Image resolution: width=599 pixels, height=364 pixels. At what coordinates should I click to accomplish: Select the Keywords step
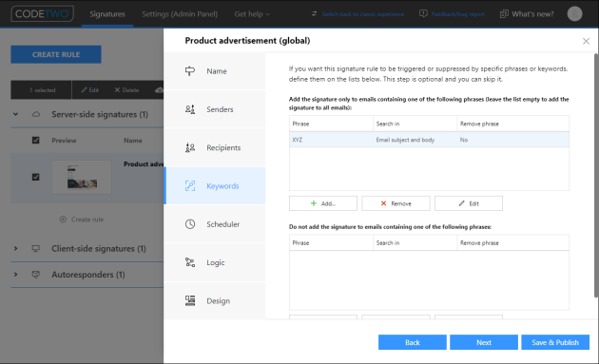click(215, 186)
